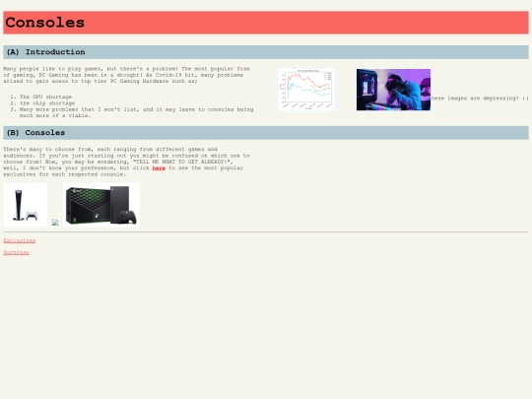532x399 pixels.
Task: Click the GPU price chart image
Action: click(x=306, y=90)
